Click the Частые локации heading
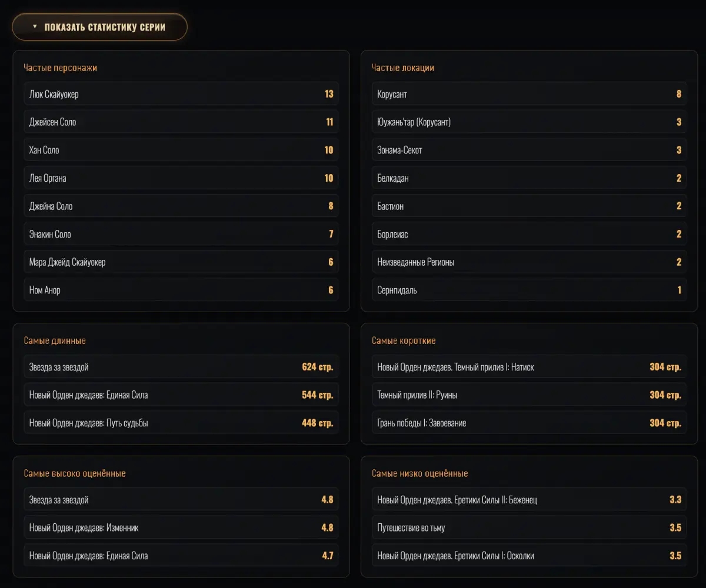The width and height of the screenshot is (706, 588). pyautogui.click(x=403, y=68)
